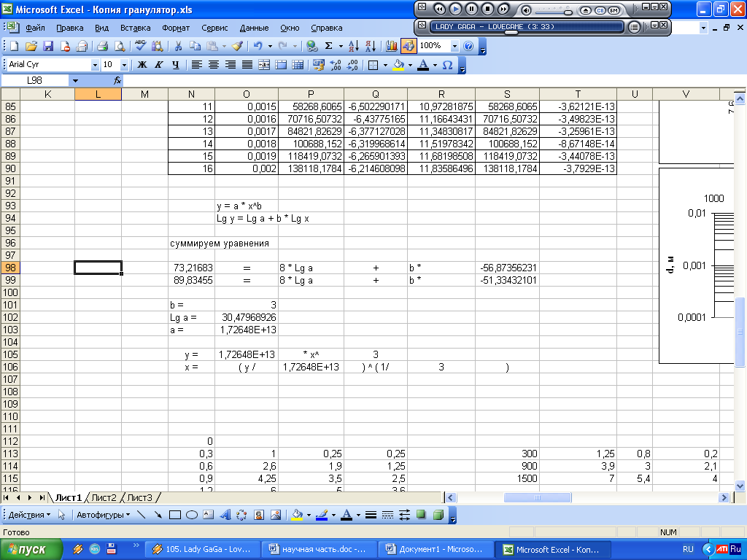Viewport: 747px width, 560px height.
Task: Open the Chart Wizard
Action: coord(392,46)
